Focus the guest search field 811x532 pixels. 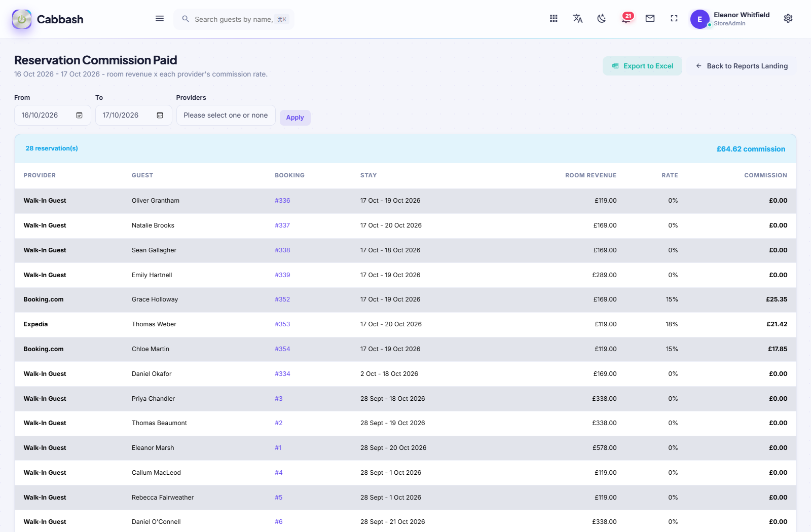234,19
